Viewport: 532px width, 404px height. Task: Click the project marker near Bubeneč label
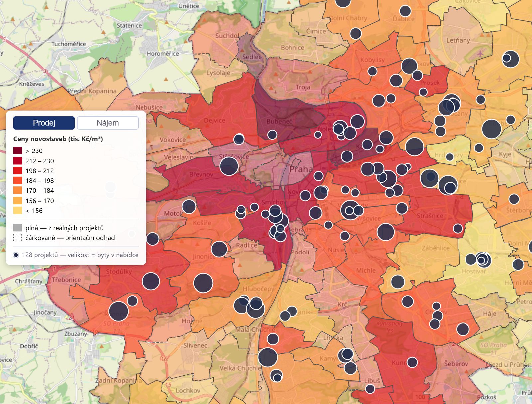pos(272,135)
